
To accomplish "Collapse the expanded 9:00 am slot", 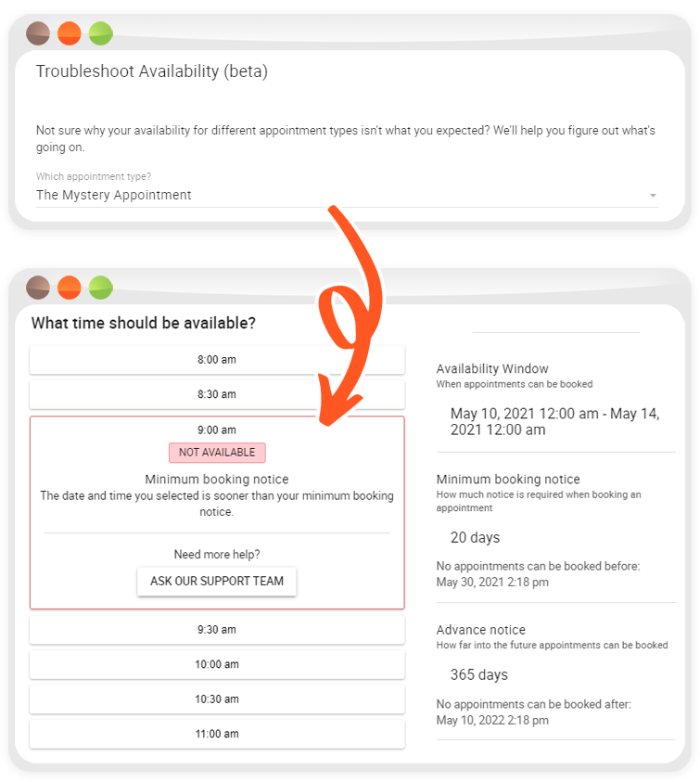I will 217,429.
